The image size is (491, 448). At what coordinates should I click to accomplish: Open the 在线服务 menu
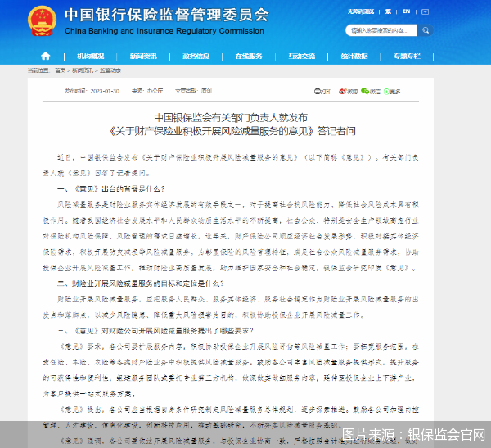249,57
